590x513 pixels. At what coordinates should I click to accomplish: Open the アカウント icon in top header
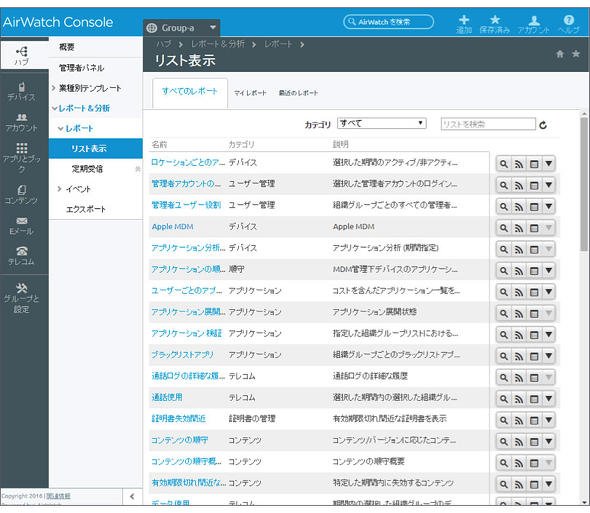pyautogui.click(x=534, y=24)
